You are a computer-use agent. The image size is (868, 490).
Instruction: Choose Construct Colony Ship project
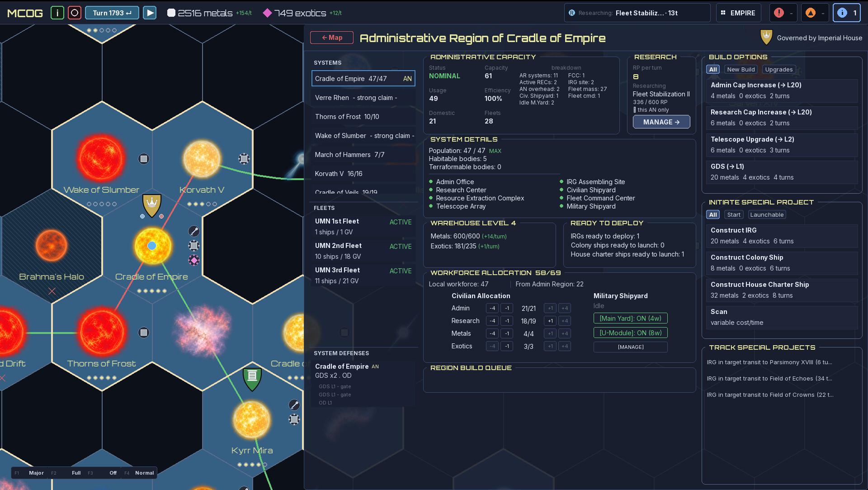tap(782, 263)
